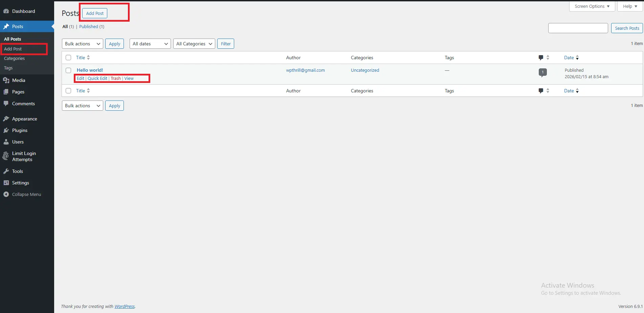Open the Bulk actions dropdown
Image resolution: width=644 pixels, height=313 pixels.
82,44
